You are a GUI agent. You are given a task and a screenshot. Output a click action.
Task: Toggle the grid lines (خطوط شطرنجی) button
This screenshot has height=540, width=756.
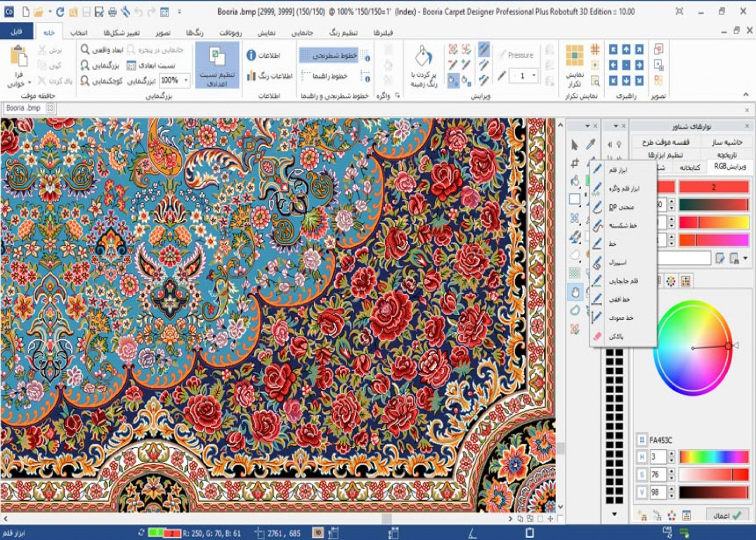pos(329,55)
